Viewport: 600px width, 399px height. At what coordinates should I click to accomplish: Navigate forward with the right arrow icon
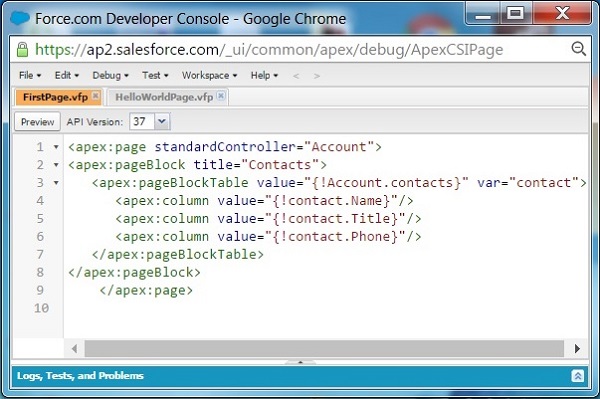point(317,76)
